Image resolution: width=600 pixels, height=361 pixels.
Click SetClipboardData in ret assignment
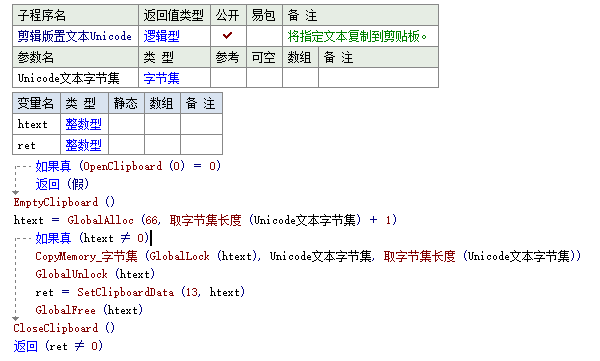point(126,292)
